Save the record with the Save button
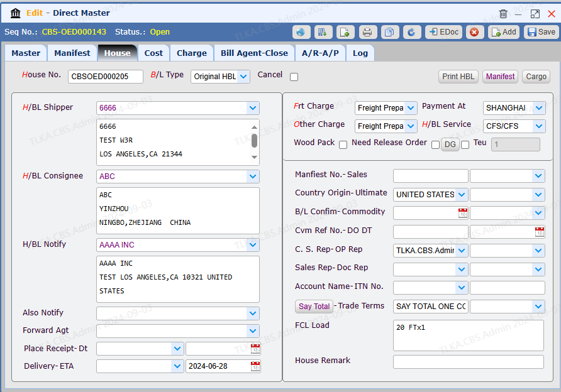 click(x=542, y=32)
